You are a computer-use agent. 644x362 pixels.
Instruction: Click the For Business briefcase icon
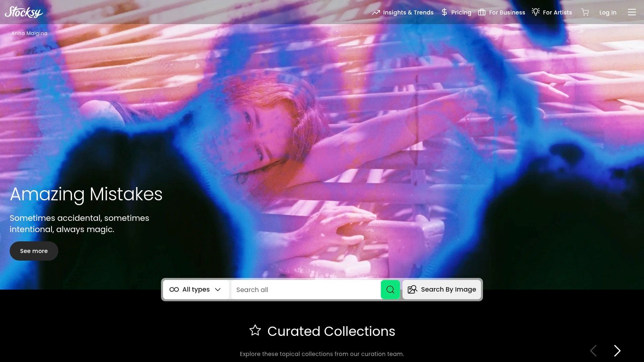click(481, 12)
